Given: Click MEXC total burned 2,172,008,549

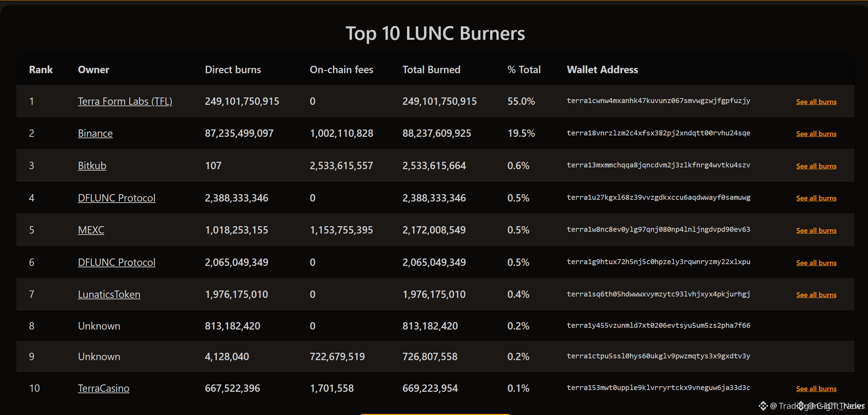Looking at the screenshot, I should [434, 230].
